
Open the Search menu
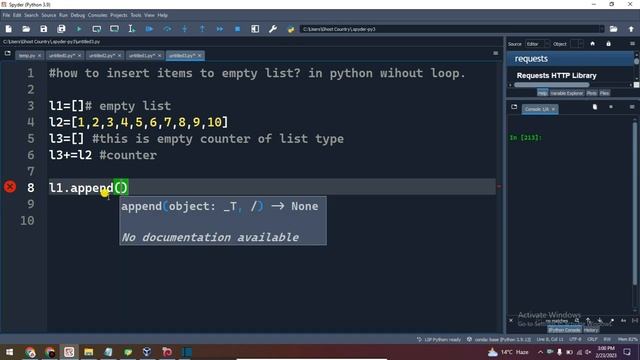point(31,15)
